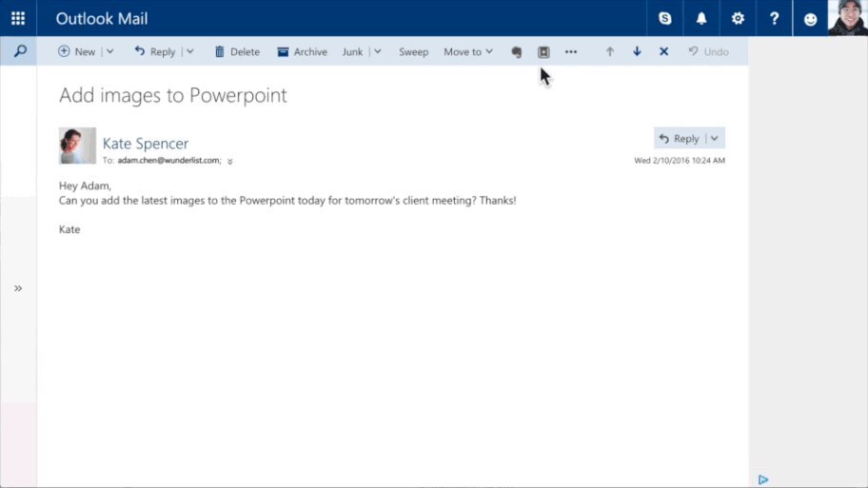The image size is (868, 488).
Task: Expand the collapsed folder pane chevron
Action: click(18, 288)
